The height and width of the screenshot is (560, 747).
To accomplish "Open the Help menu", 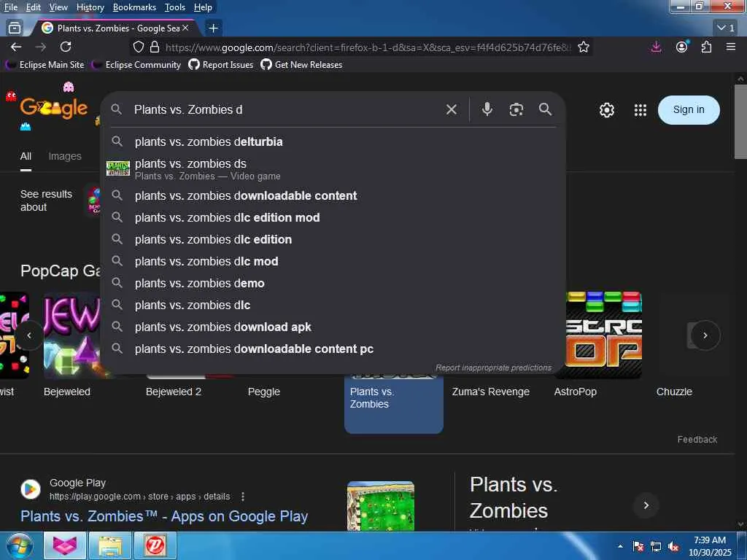I will coord(203,7).
